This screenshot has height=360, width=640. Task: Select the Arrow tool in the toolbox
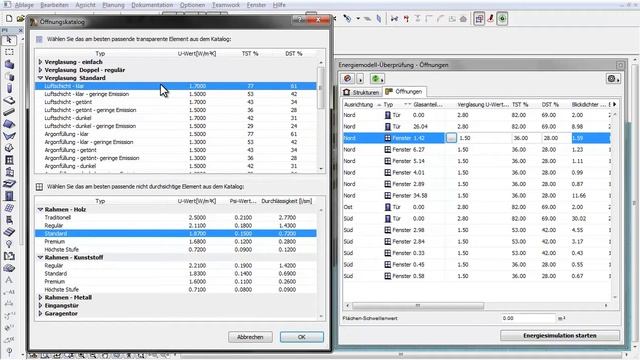click(9, 40)
